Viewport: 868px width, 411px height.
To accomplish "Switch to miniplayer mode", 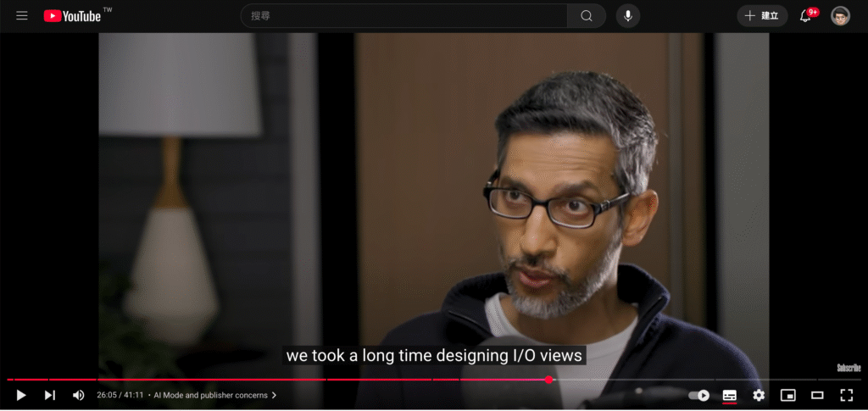I will point(787,395).
